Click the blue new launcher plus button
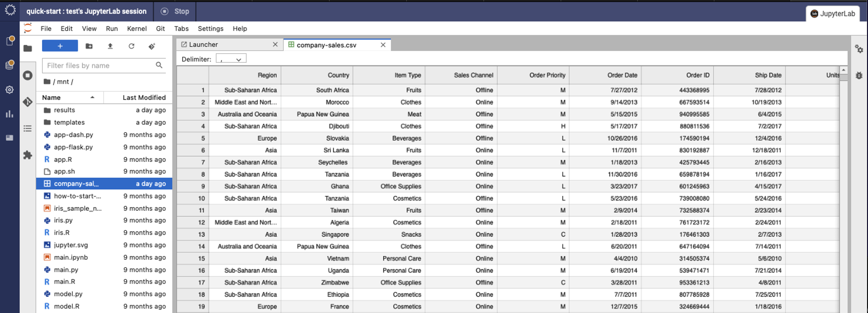Viewport: 868px width, 313px height. point(60,46)
